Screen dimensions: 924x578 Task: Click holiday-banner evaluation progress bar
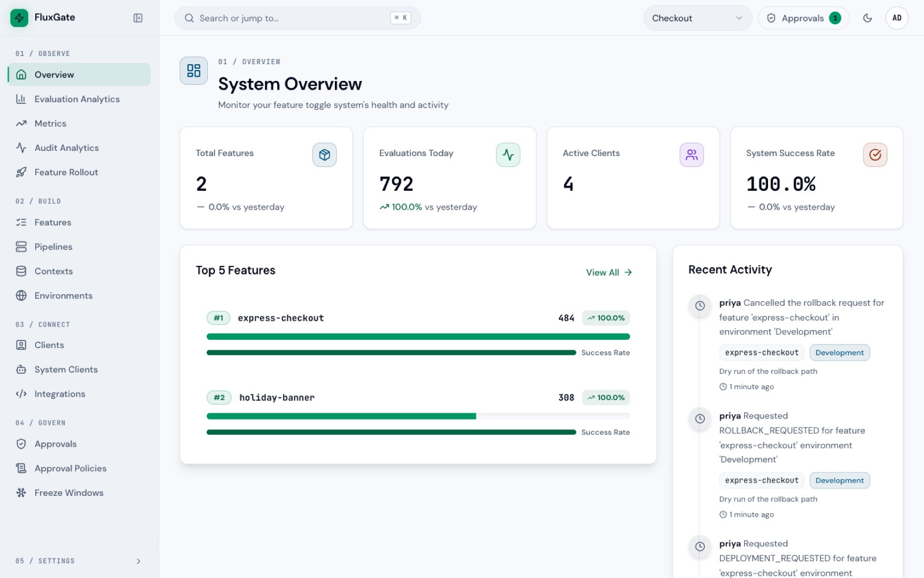point(418,416)
